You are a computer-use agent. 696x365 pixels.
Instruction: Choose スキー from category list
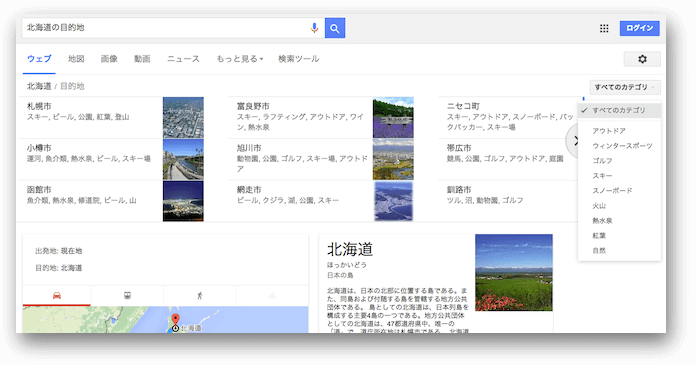click(x=619, y=176)
